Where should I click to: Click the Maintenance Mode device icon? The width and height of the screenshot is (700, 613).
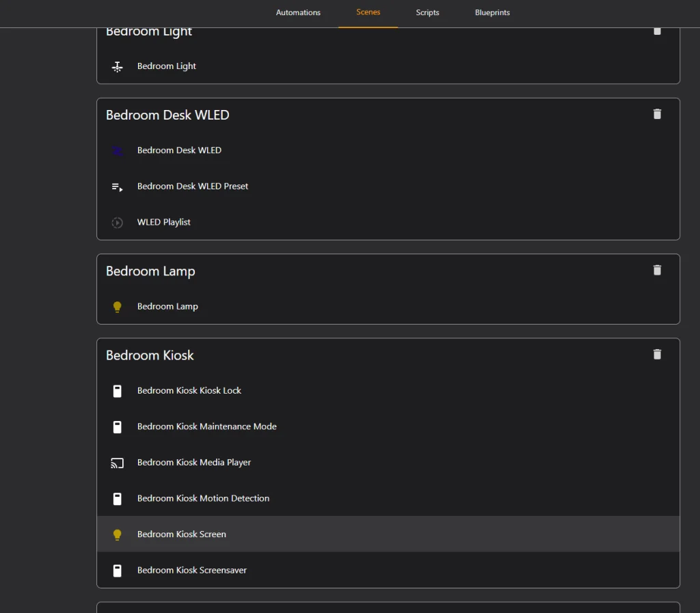coord(117,427)
